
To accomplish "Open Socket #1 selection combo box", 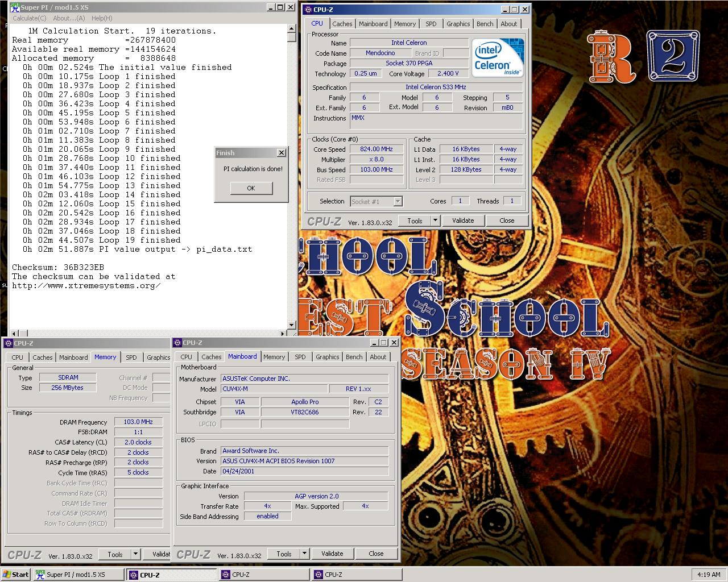I will click(x=376, y=201).
